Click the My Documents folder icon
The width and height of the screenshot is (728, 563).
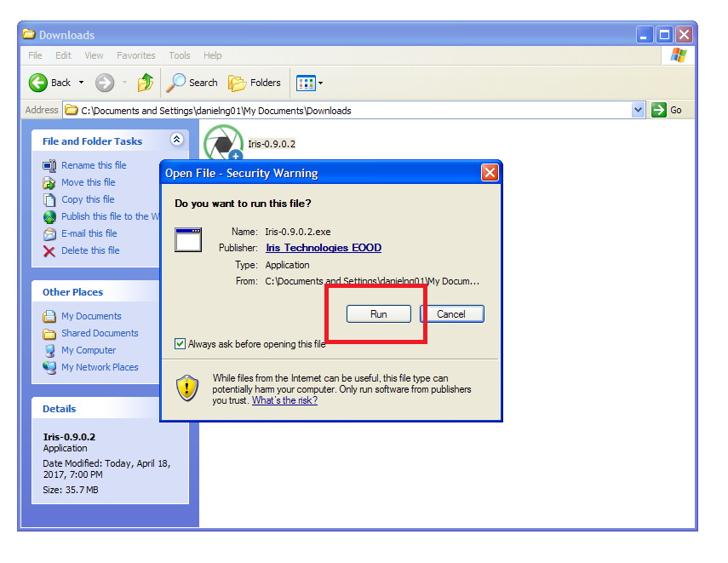click(49, 317)
